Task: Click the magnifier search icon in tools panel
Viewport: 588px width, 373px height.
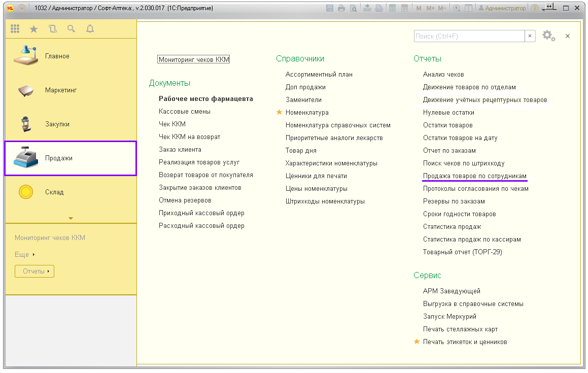Action: coord(72,29)
